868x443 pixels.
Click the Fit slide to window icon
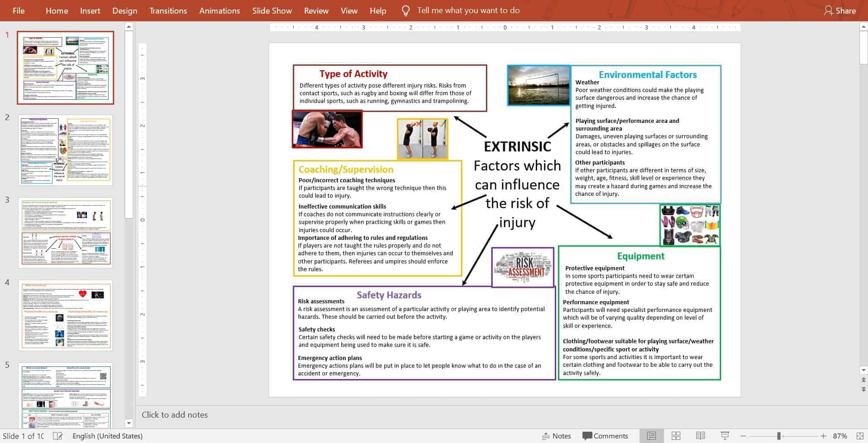pos(860,436)
